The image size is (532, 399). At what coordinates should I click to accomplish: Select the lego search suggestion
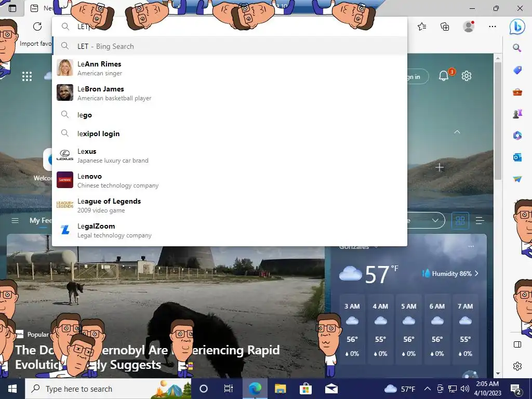(230, 115)
